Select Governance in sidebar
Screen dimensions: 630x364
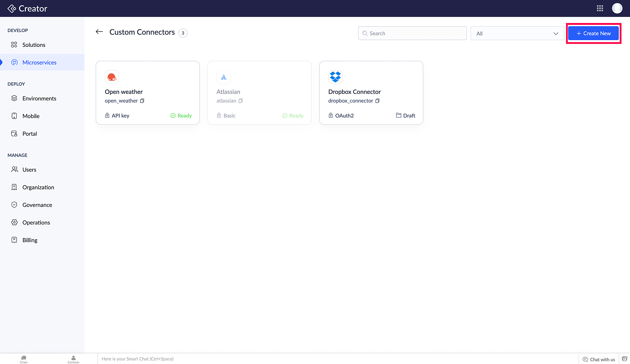pyautogui.click(x=37, y=205)
